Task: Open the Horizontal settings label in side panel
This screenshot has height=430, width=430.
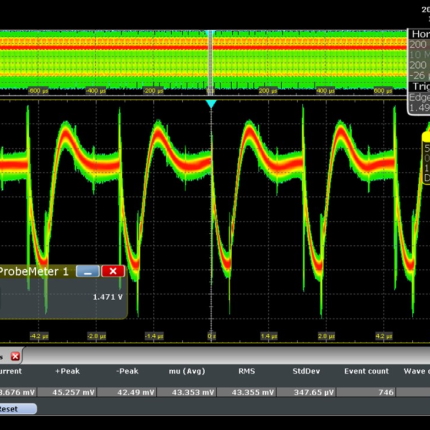Action: coord(420,34)
